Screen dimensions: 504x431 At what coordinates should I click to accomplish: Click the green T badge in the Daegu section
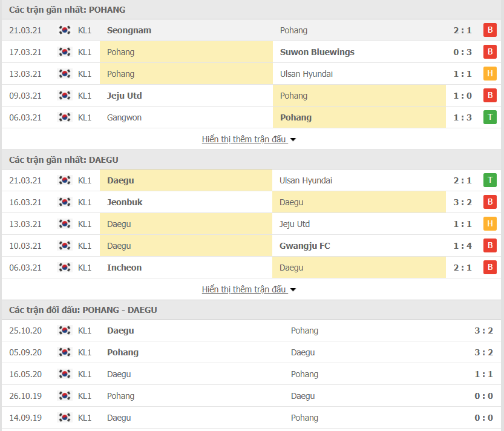tap(490, 180)
